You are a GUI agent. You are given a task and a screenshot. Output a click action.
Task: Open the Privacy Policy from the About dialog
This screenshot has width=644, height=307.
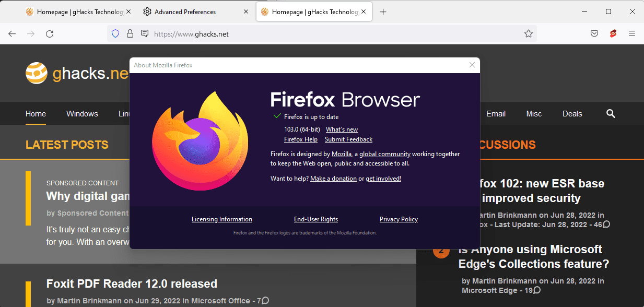point(399,219)
